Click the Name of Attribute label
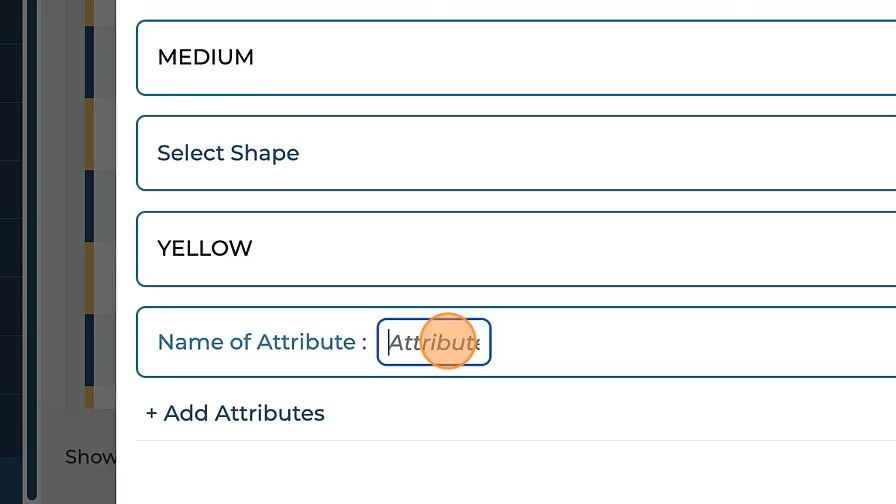The width and height of the screenshot is (896, 504). (262, 342)
